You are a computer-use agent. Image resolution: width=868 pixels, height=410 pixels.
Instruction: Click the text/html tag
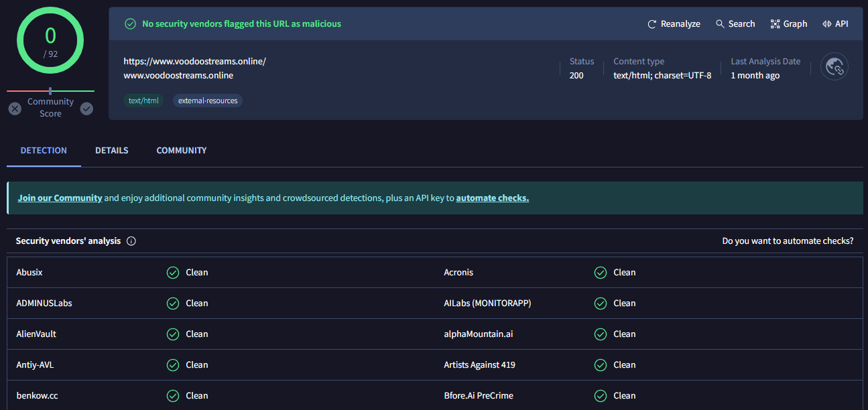(x=143, y=100)
